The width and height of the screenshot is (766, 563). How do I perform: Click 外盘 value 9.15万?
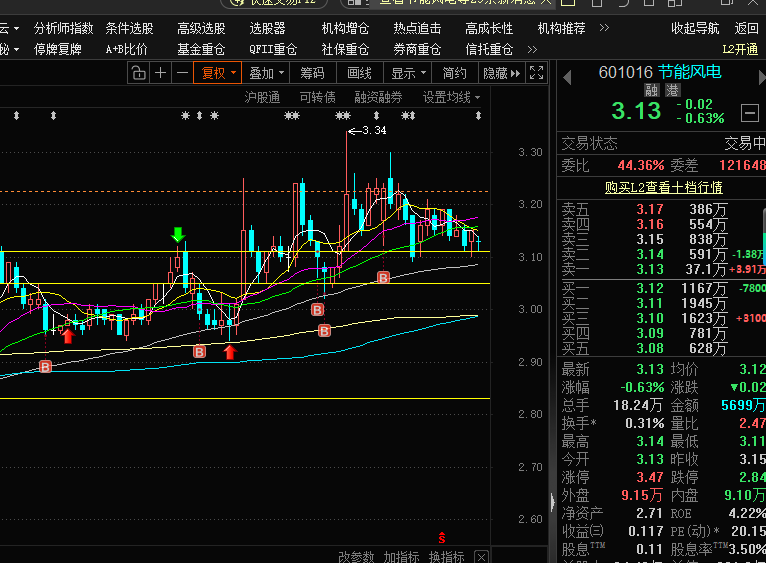coord(642,495)
